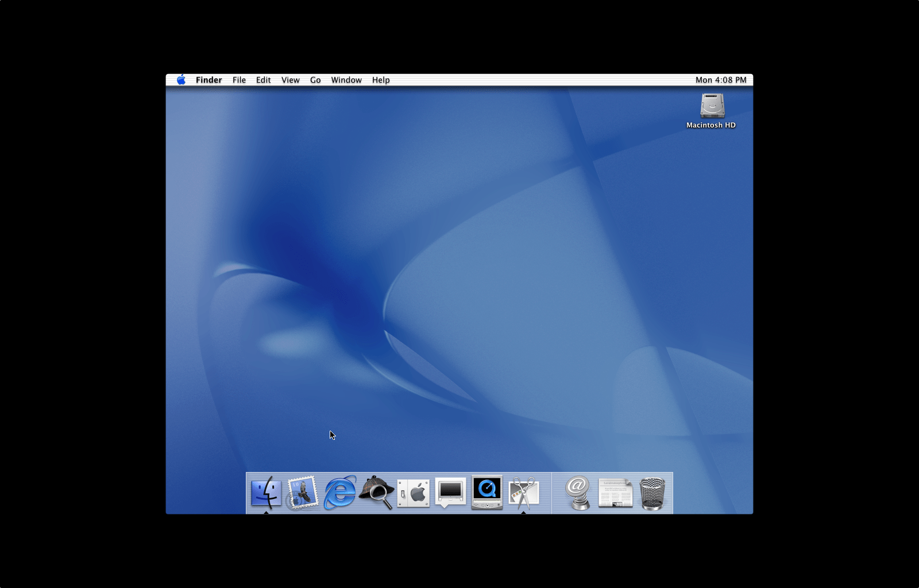
Task: Click the display monitor icon in Dock
Action: (450, 493)
